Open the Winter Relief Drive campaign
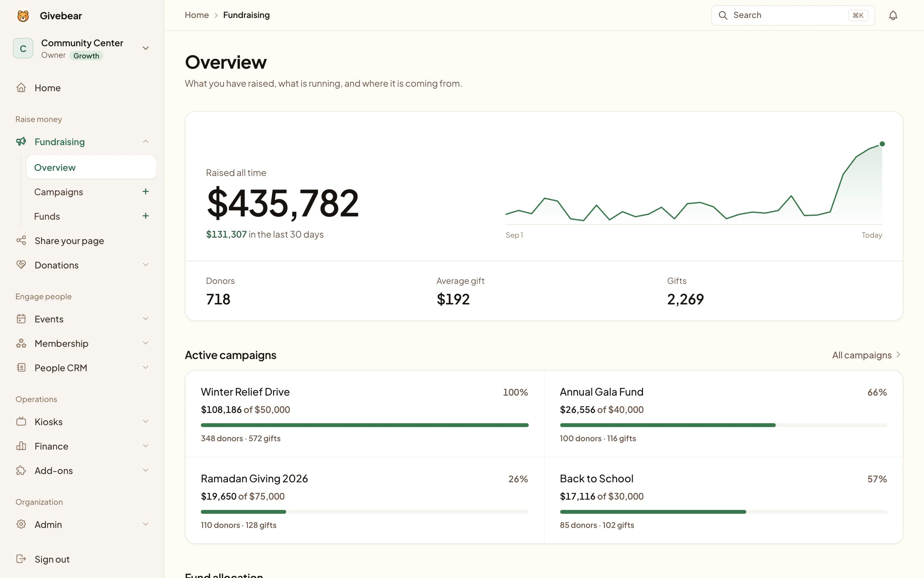Viewport: 924px width, 578px height. click(x=365, y=414)
